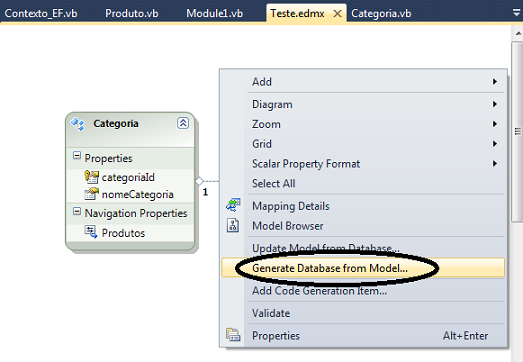
Task: Collapse the Categoria entity with chevron button
Action: [x=183, y=123]
